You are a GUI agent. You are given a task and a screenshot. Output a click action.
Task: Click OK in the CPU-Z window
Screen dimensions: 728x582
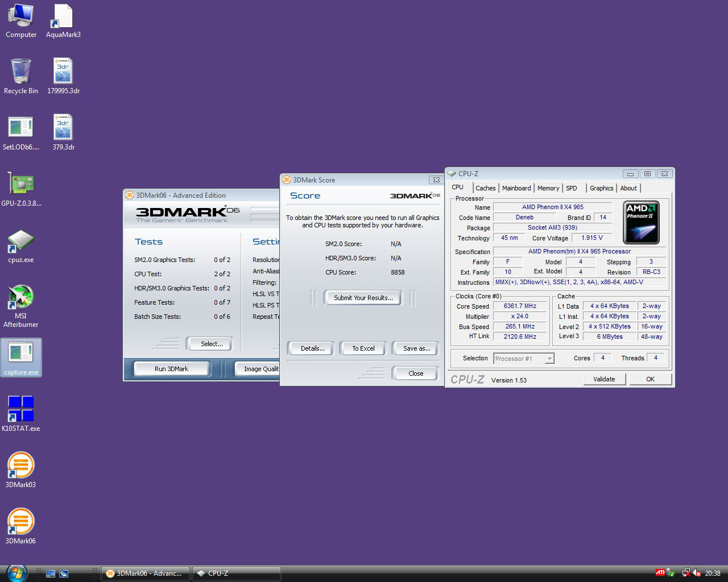650,379
